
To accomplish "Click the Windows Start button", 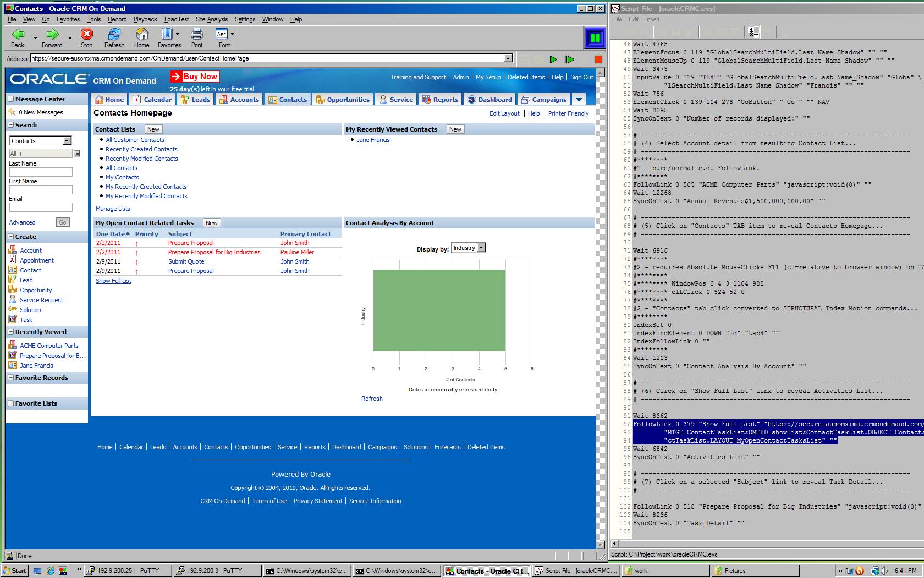I will [14, 571].
